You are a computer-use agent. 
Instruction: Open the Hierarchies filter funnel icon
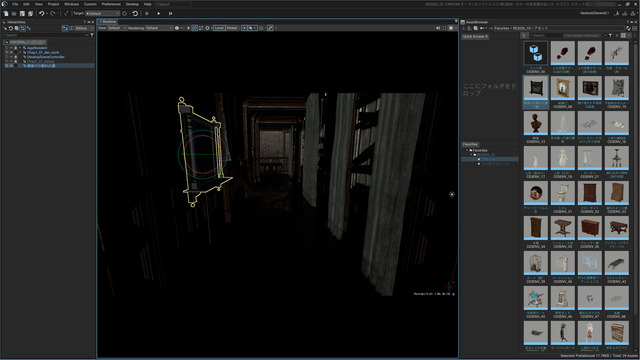click(92, 35)
